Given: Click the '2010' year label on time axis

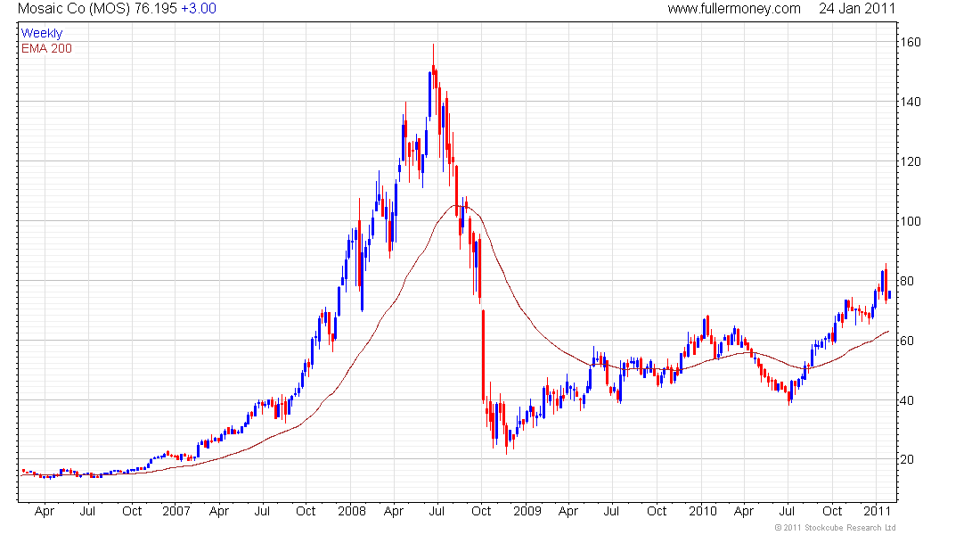Looking at the screenshot, I should tap(703, 511).
